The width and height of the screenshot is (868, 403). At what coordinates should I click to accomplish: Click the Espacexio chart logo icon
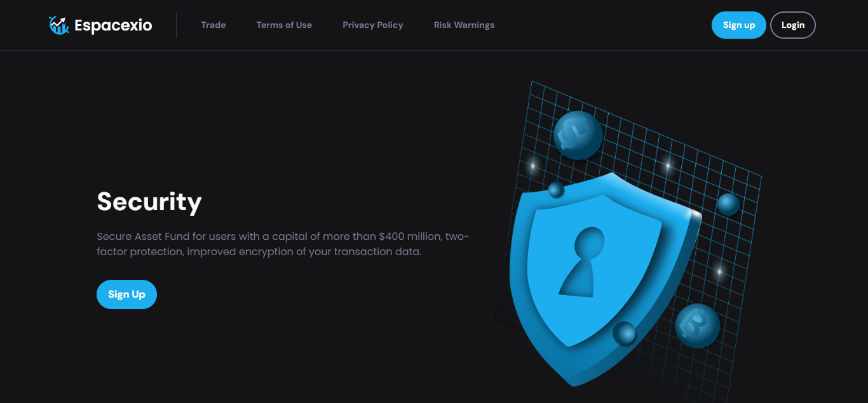[59, 25]
